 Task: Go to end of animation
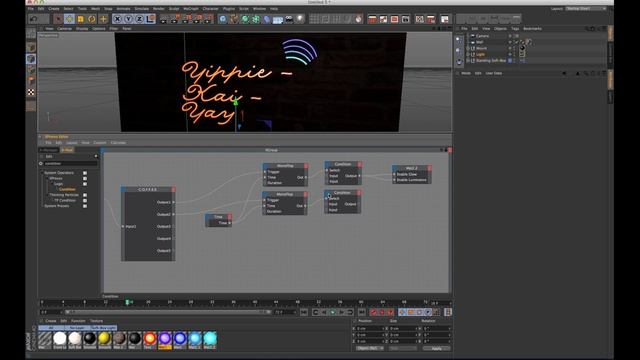(362, 312)
